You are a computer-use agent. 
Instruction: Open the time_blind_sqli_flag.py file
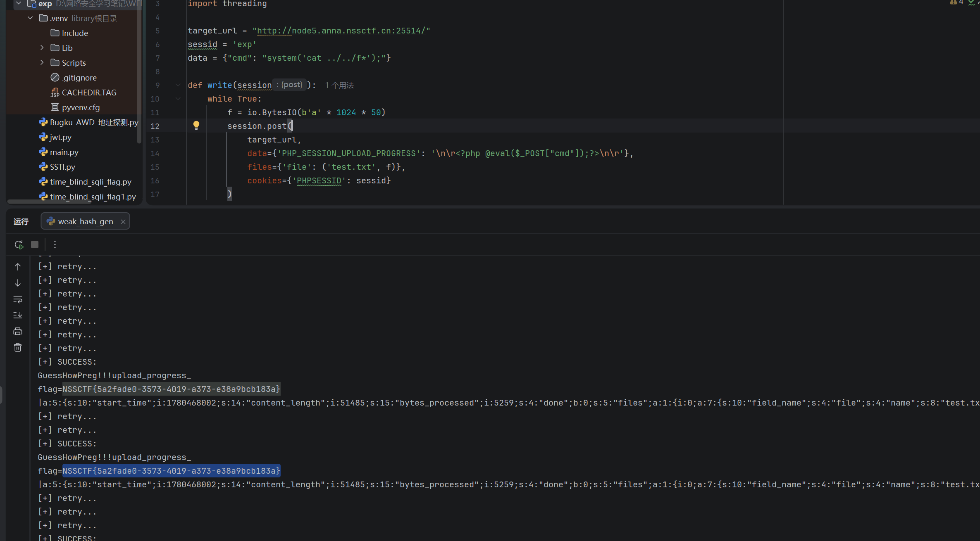click(x=91, y=182)
